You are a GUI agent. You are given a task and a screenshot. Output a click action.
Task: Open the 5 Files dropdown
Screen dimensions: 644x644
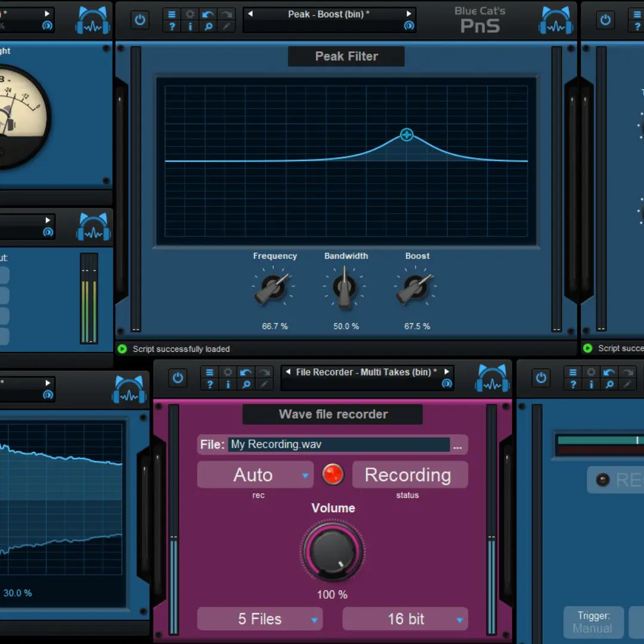259,618
